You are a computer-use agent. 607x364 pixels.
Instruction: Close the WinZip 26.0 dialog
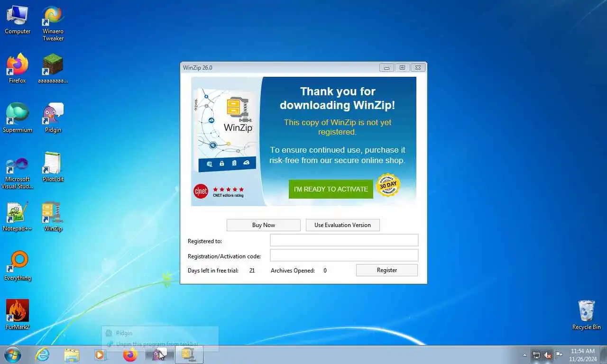tap(418, 68)
